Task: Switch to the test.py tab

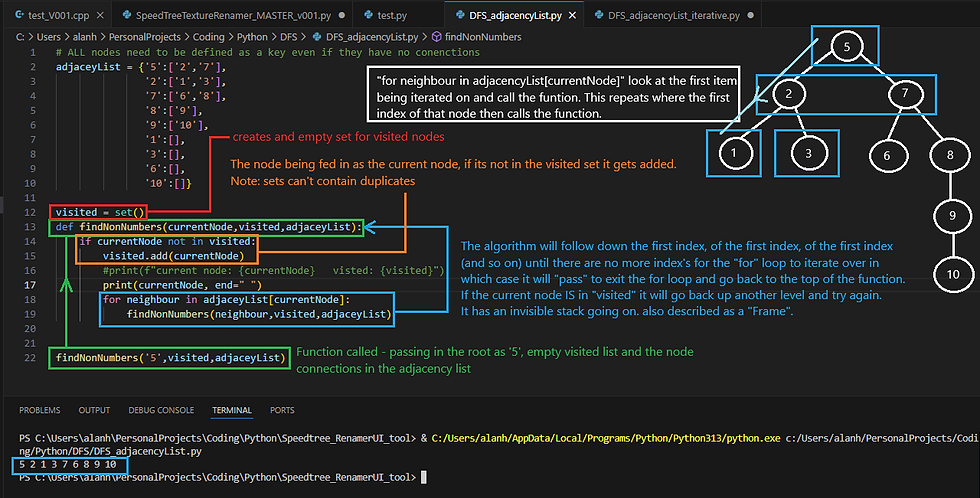Action: pyautogui.click(x=392, y=15)
